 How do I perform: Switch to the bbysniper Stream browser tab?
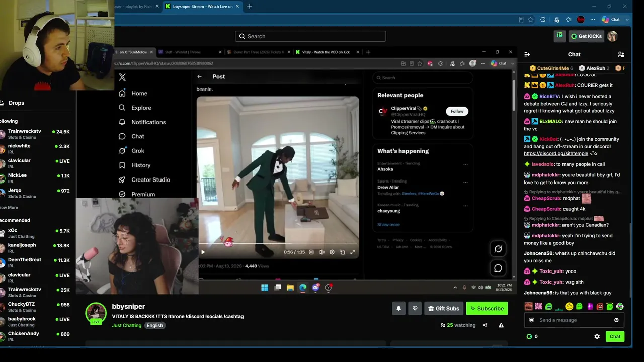coord(203,6)
